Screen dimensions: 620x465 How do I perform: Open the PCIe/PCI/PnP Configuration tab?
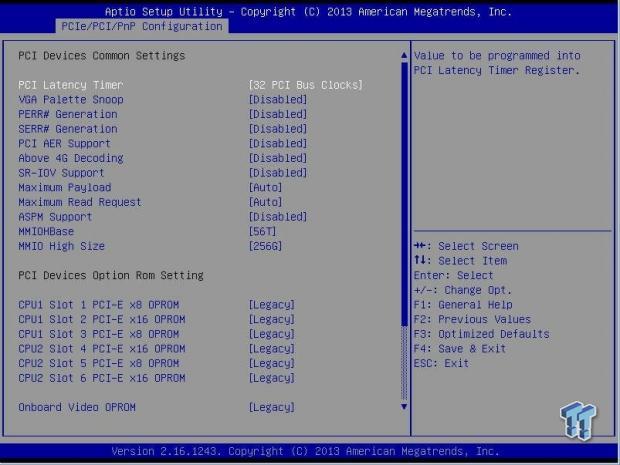pyautogui.click(x=142, y=26)
